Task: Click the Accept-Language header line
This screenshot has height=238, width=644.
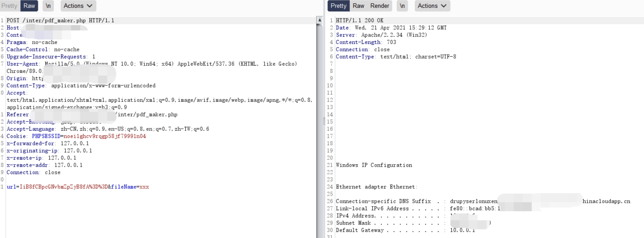Action: point(108,129)
